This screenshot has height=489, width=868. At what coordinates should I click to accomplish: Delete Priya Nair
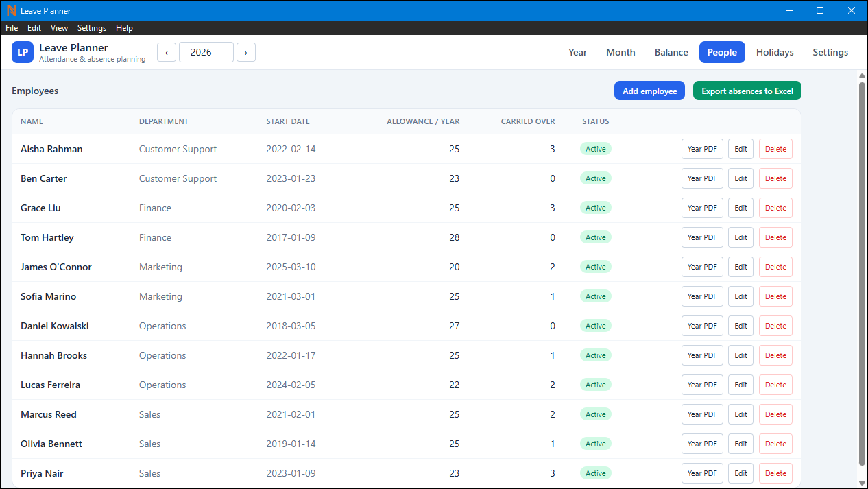point(775,473)
